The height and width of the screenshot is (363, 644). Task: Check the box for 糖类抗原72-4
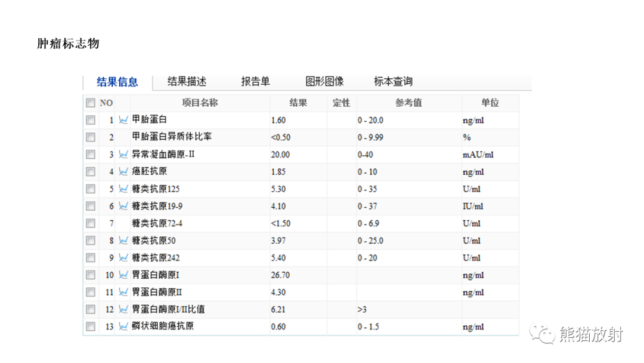91,223
